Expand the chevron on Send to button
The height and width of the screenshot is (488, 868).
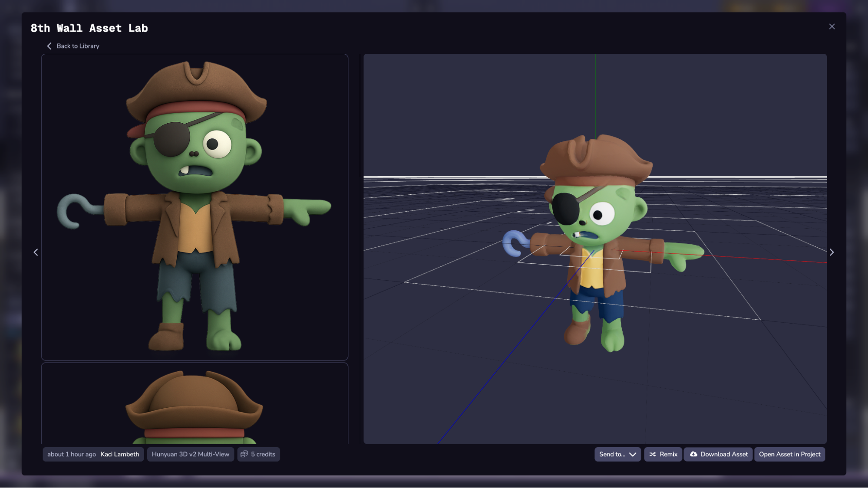633,454
